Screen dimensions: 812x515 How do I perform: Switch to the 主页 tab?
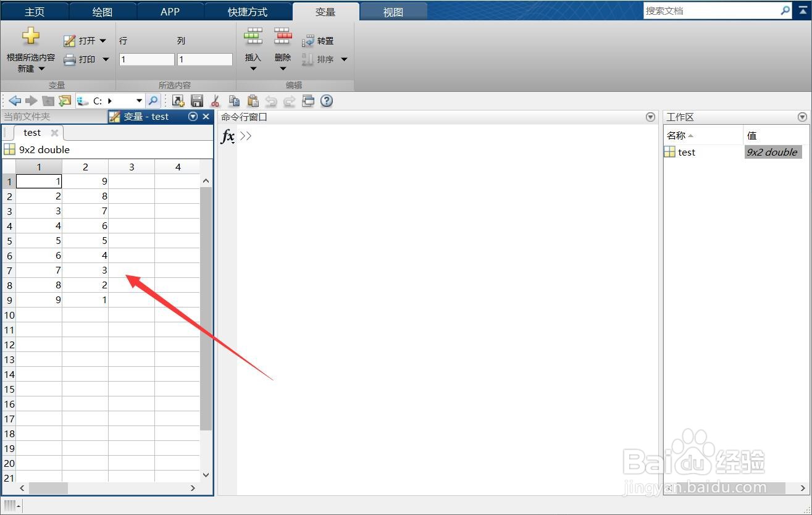pos(35,12)
